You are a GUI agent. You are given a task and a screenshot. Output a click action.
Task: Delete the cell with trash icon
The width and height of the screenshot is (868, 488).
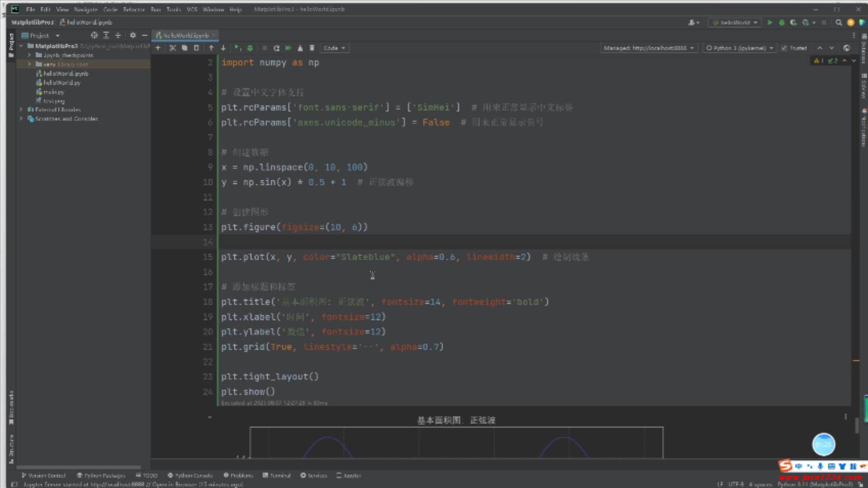click(x=312, y=48)
